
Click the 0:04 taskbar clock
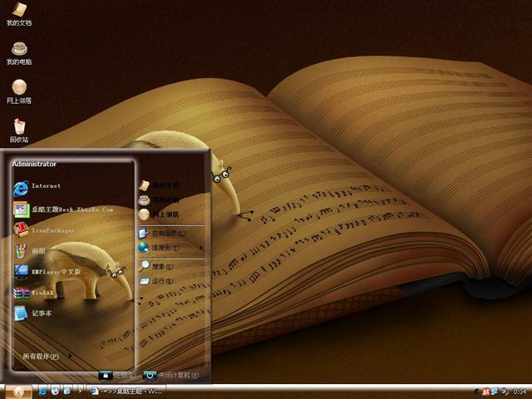pyautogui.click(x=520, y=392)
